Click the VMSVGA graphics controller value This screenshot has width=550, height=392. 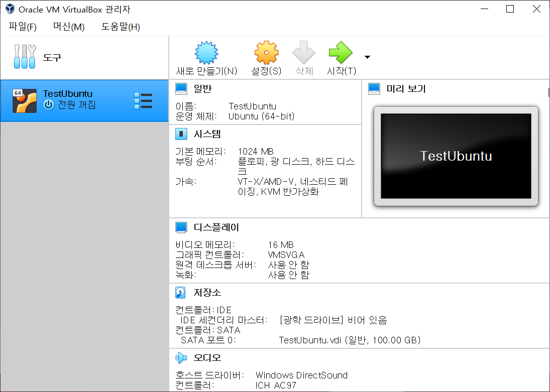286,254
